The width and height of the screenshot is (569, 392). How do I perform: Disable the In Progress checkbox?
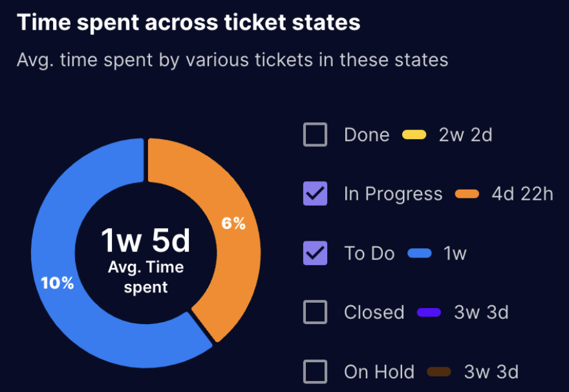(315, 193)
